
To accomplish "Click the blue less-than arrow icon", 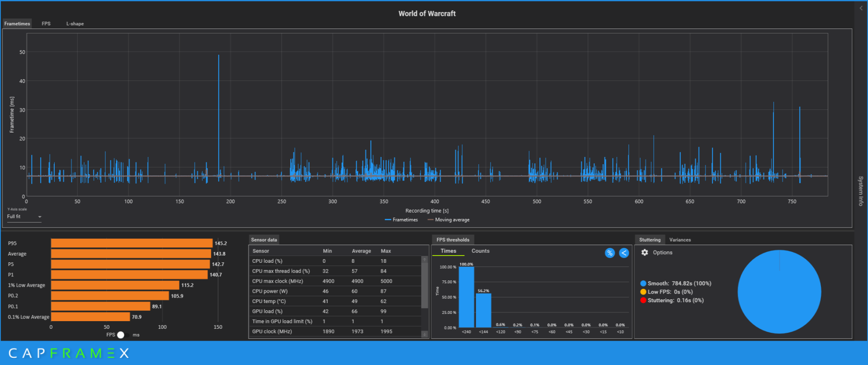I will coord(624,253).
